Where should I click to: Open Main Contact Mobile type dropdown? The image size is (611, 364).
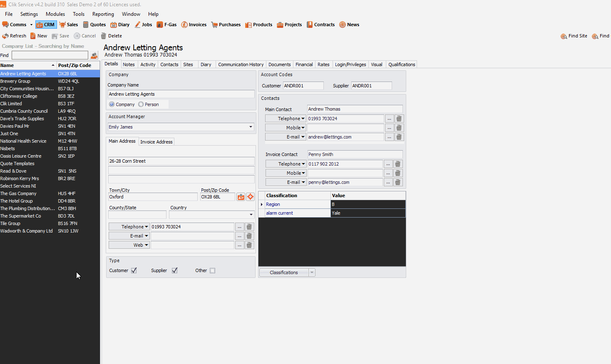click(286, 128)
